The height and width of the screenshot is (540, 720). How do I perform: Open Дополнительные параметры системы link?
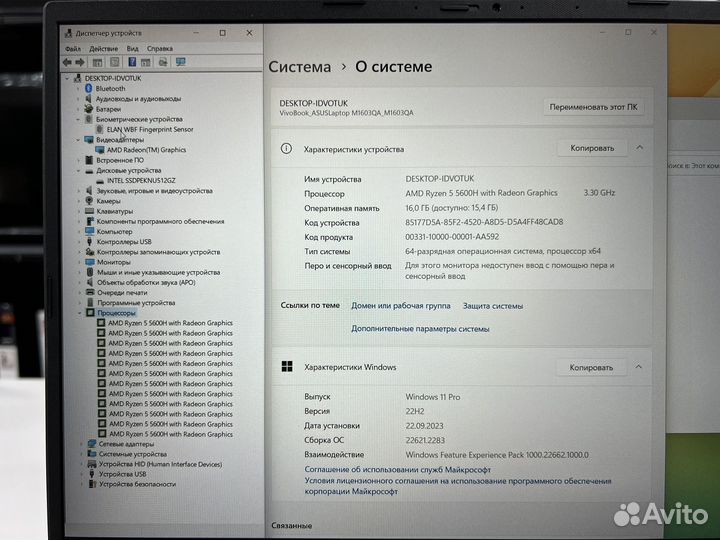420,329
